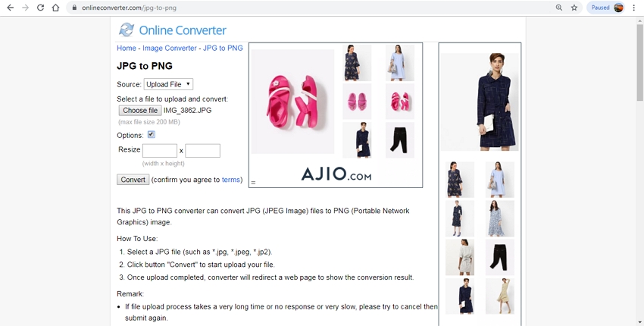The height and width of the screenshot is (326, 644).
Task: Click the browser forward arrow
Action: coord(26,8)
